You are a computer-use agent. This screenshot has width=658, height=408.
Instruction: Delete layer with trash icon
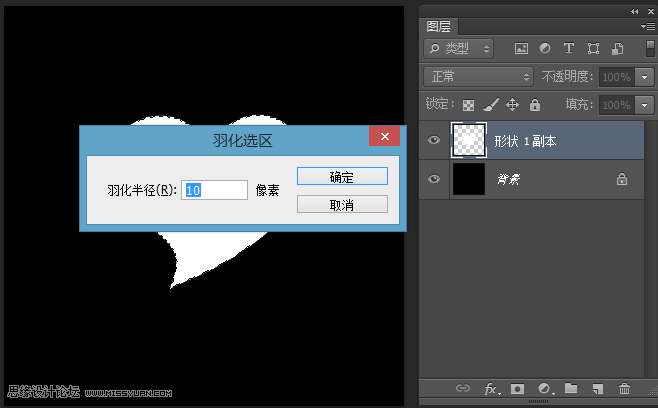click(x=624, y=388)
